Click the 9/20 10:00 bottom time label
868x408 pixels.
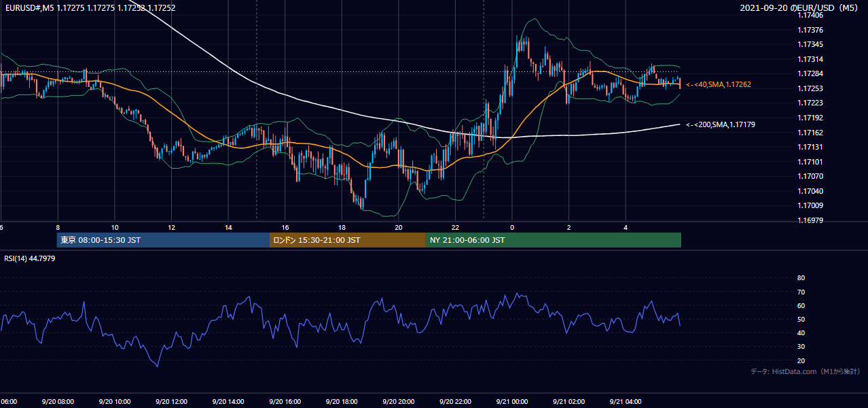pos(114,402)
